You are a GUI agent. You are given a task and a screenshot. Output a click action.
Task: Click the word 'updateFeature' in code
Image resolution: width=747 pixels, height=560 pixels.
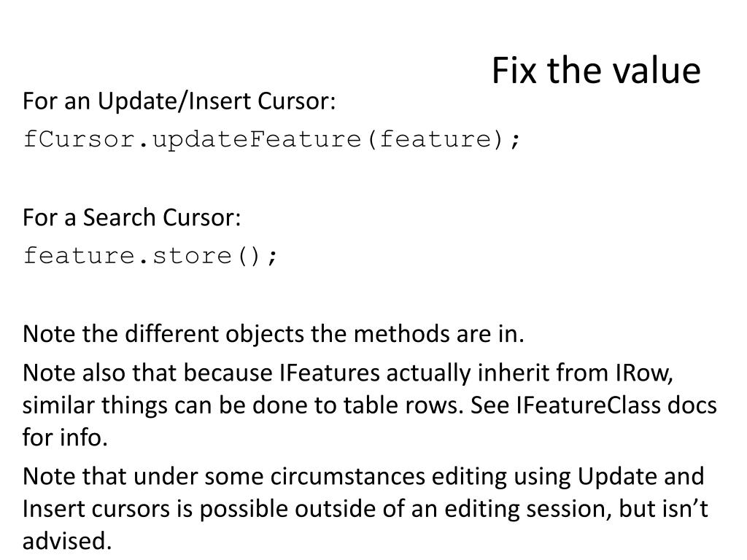(257, 139)
